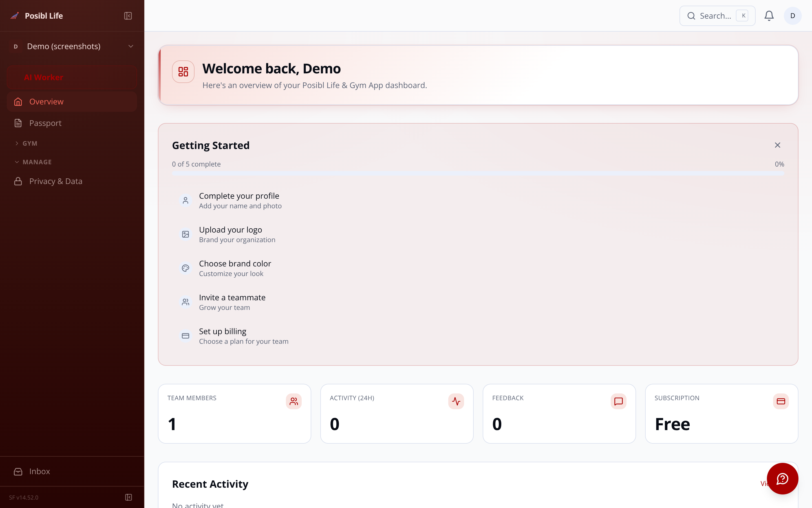This screenshot has width=812, height=508.
Task: Collapse sidebar using top panel icon
Action: (x=128, y=16)
